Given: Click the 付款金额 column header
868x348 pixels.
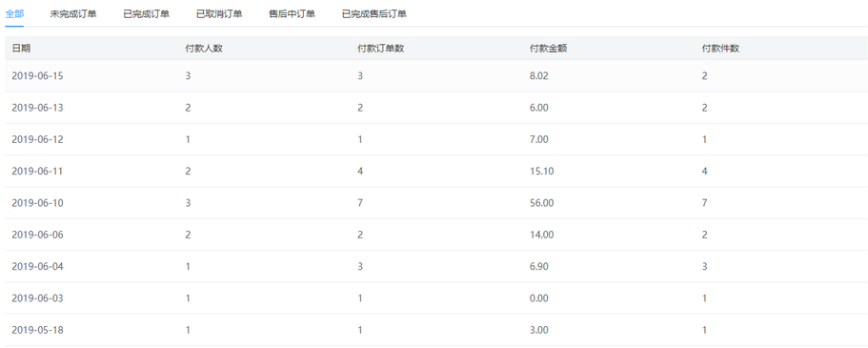Looking at the screenshot, I should click(549, 49).
